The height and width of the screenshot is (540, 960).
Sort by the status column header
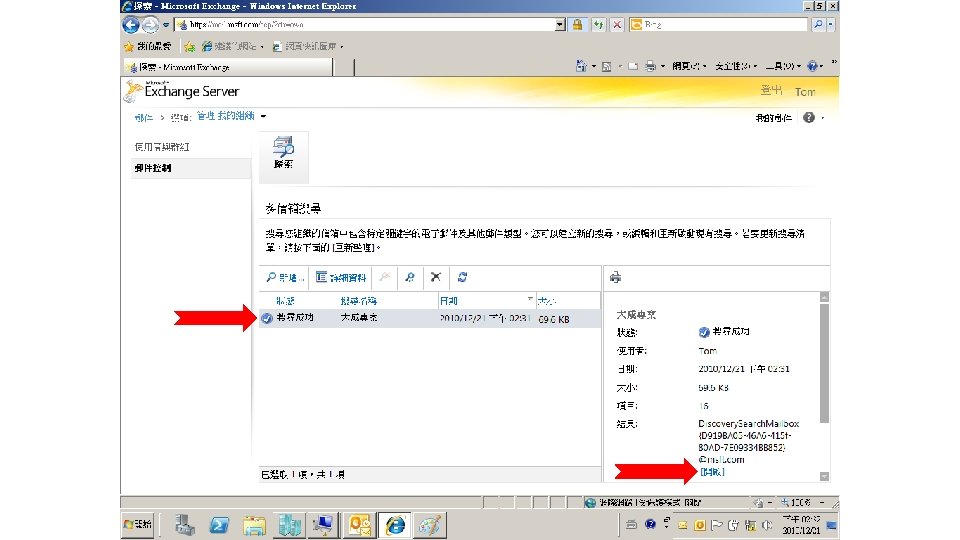coord(285,301)
